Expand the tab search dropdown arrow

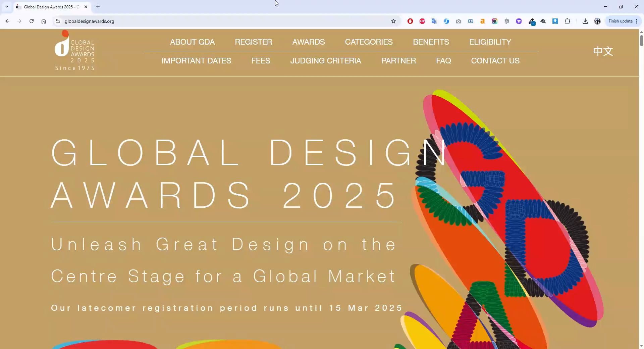click(7, 7)
